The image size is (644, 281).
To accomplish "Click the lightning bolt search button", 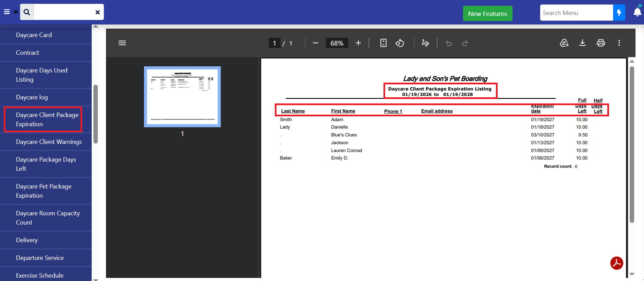I will (619, 13).
